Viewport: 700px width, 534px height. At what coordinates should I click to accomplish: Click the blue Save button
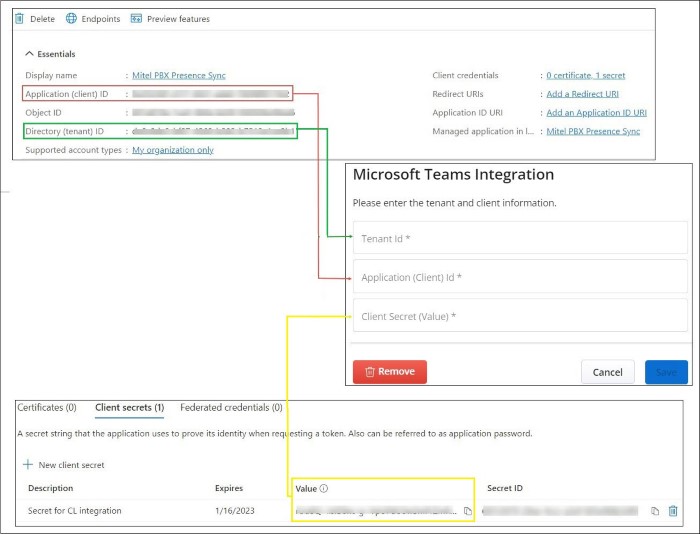(666, 372)
